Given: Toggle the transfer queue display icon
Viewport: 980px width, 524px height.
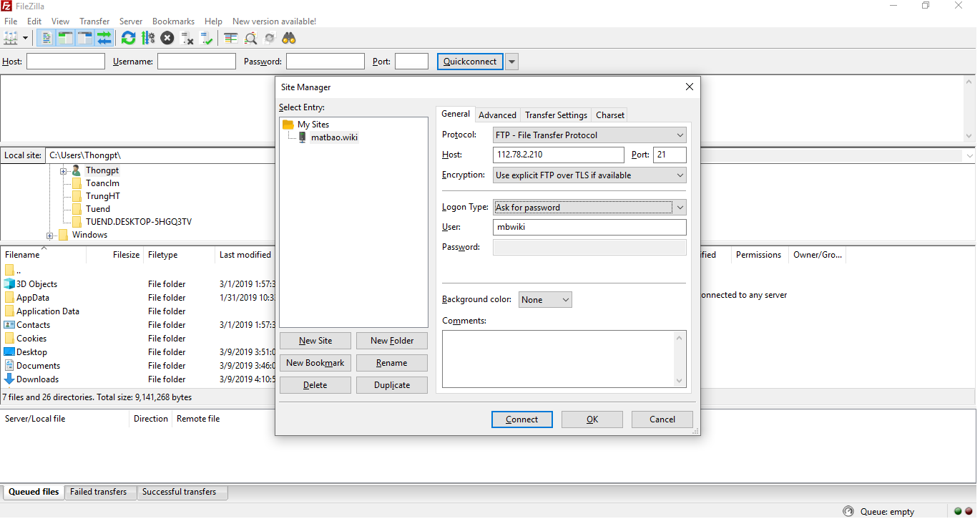Looking at the screenshot, I should [x=104, y=38].
